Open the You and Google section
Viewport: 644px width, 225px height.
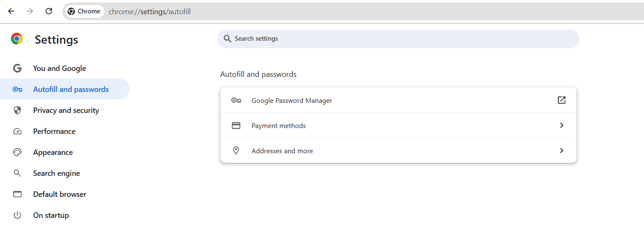(59, 68)
